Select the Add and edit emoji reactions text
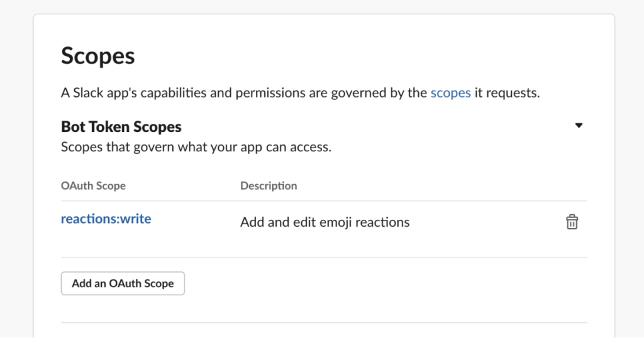 (x=325, y=222)
